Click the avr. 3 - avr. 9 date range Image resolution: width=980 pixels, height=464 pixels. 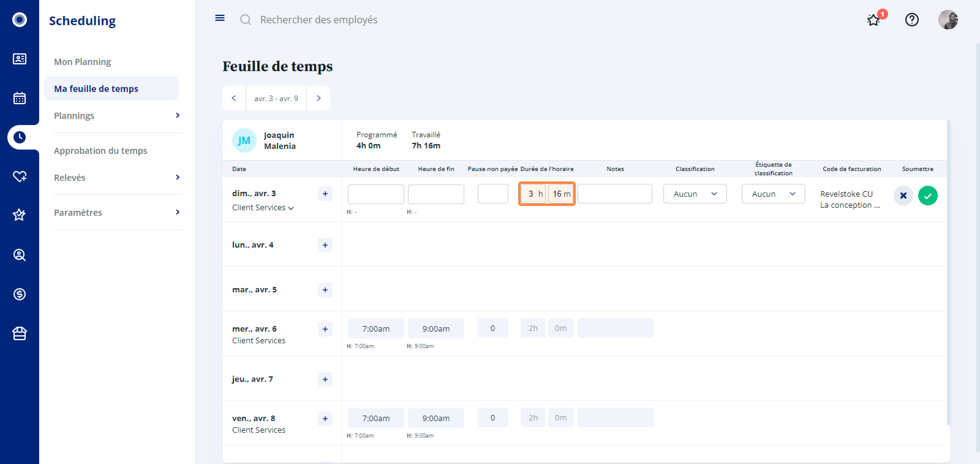[276, 98]
